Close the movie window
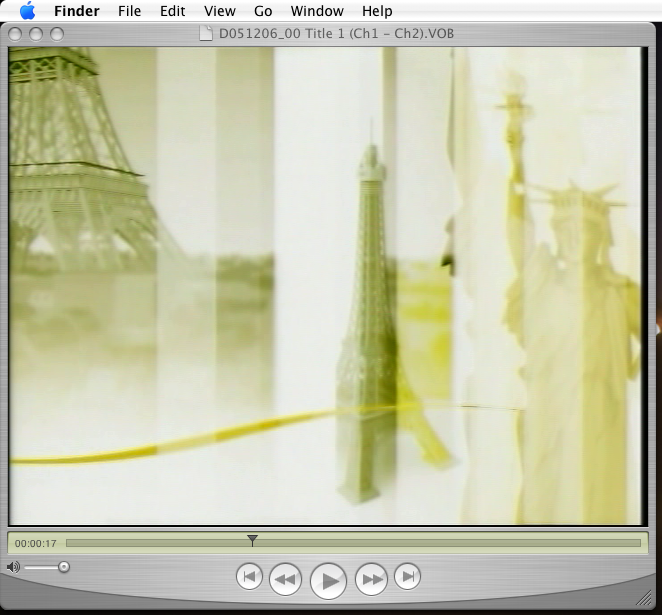 tap(15, 34)
